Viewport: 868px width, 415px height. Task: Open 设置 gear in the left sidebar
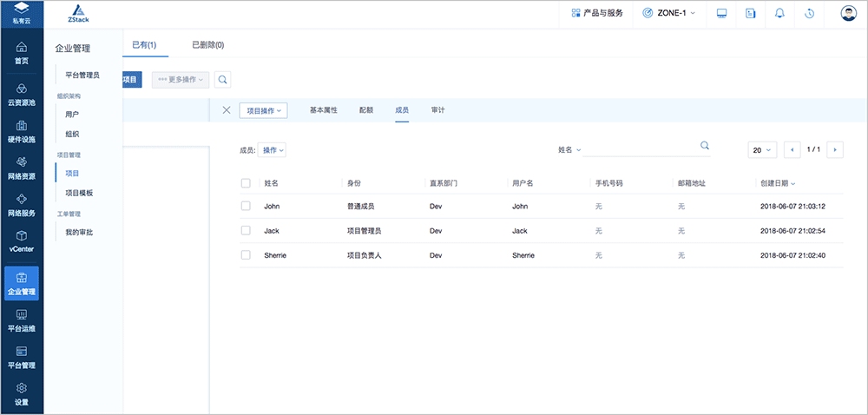(x=22, y=394)
